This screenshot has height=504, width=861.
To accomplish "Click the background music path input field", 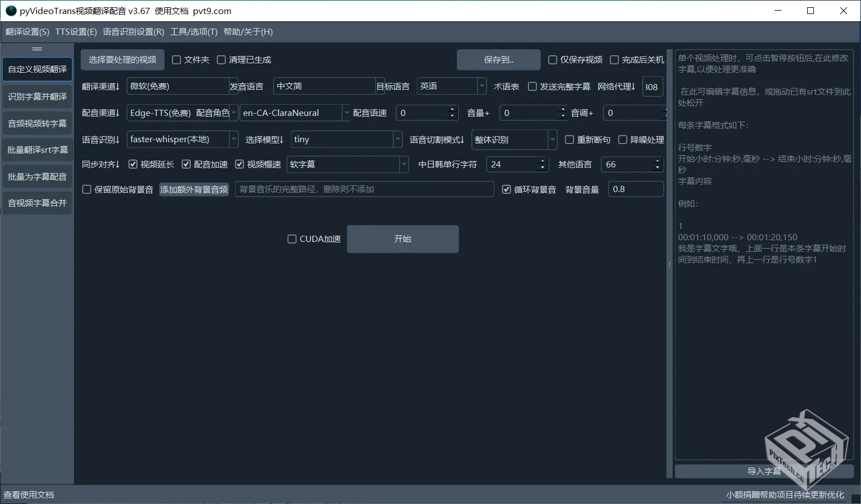I will tap(364, 189).
